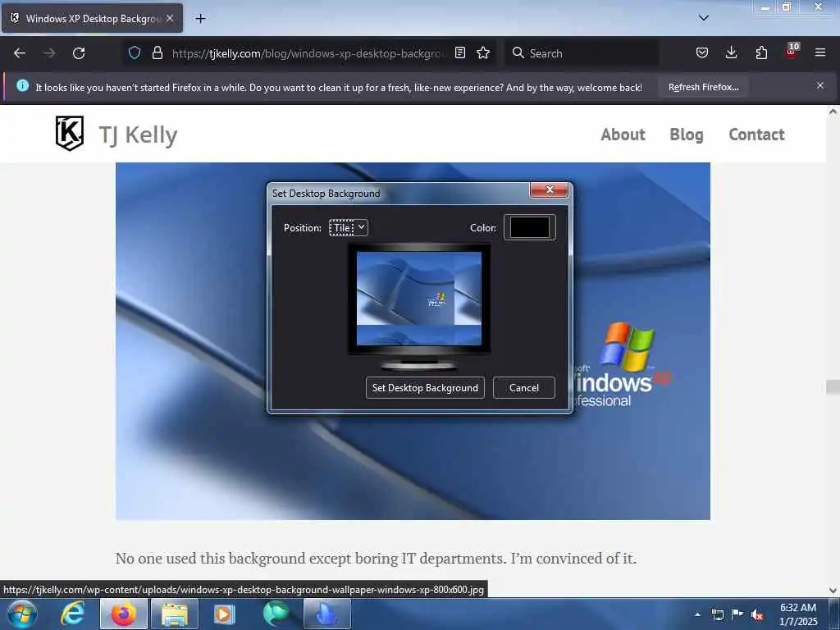The width and height of the screenshot is (840, 630).
Task: Open the Contact navigation link
Action: pyautogui.click(x=756, y=135)
